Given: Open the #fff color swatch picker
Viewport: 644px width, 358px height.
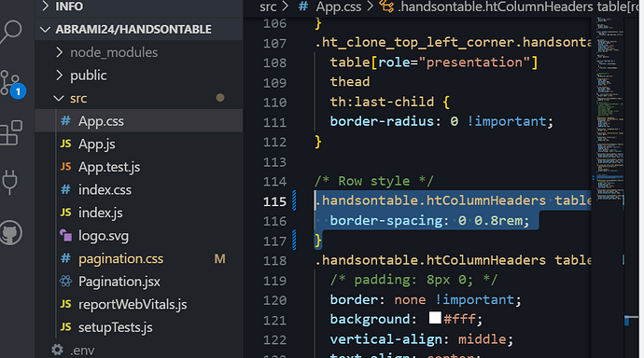Looking at the screenshot, I should click(x=435, y=318).
